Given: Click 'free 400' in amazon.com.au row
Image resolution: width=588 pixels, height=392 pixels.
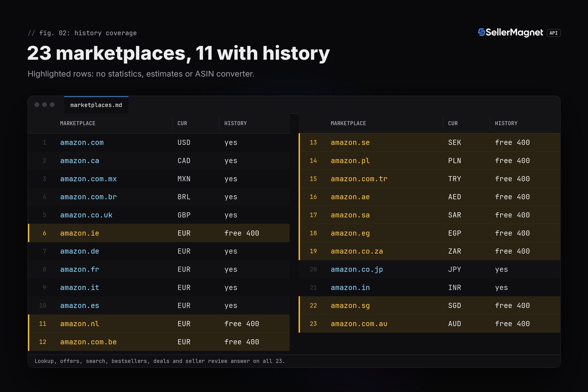Looking at the screenshot, I should (513, 324).
